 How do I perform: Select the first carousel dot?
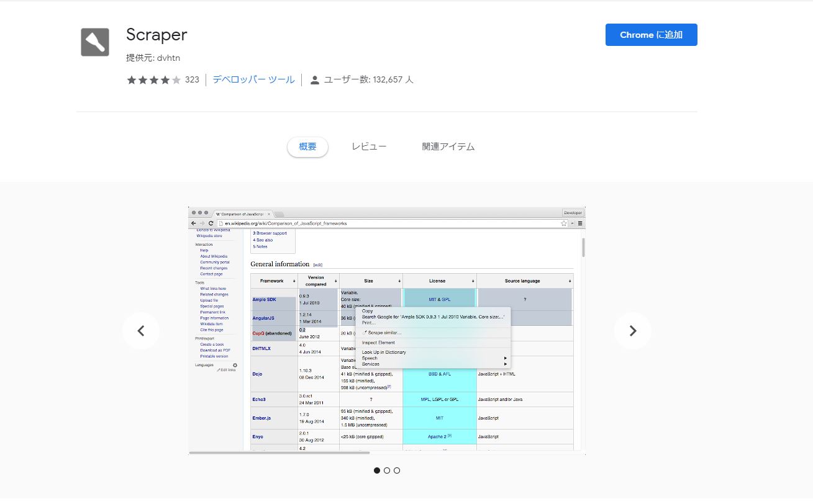click(x=377, y=470)
